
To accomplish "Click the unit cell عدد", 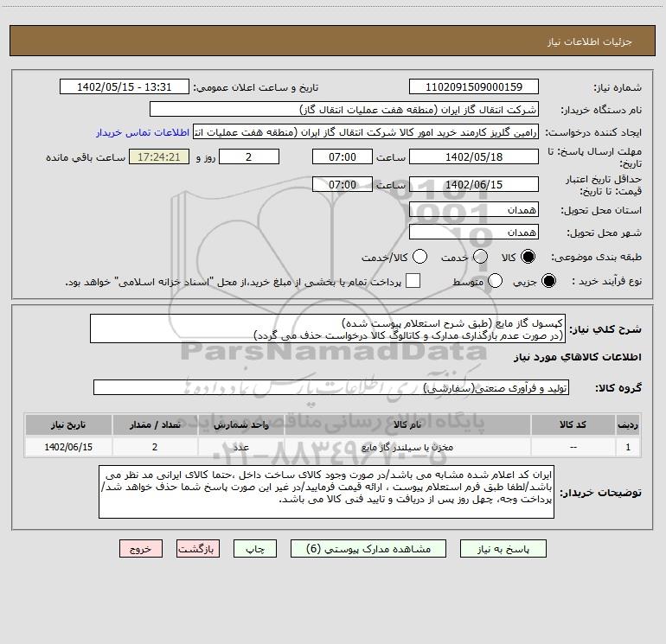I will (x=240, y=447).
